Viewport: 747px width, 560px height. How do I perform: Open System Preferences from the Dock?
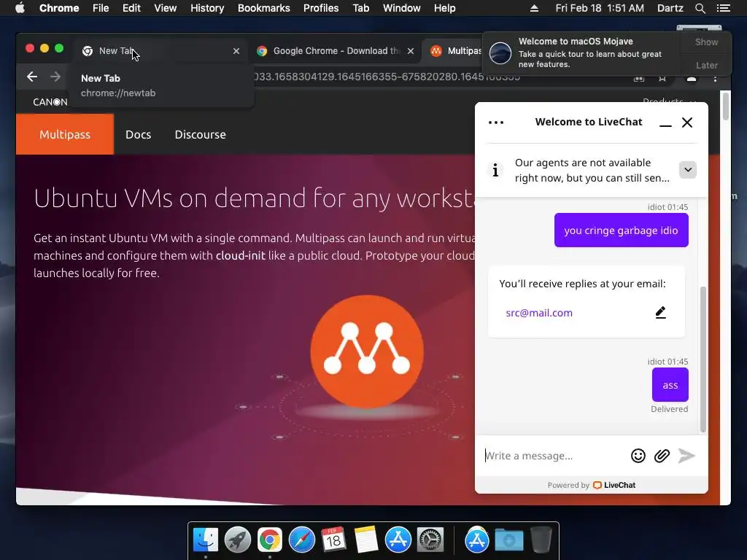click(x=430, y=540)
